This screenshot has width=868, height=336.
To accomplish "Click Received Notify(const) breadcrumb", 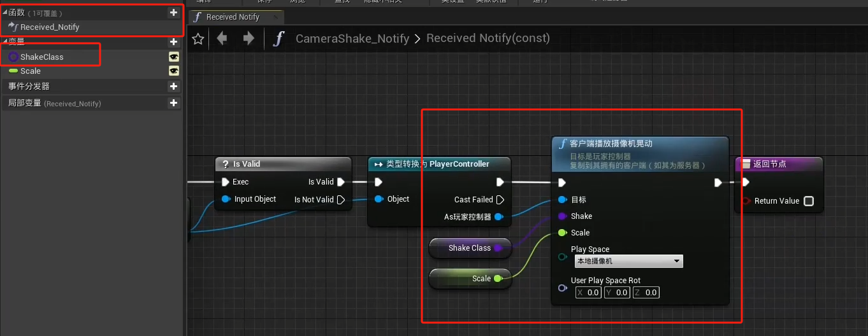I will [488, 39].
